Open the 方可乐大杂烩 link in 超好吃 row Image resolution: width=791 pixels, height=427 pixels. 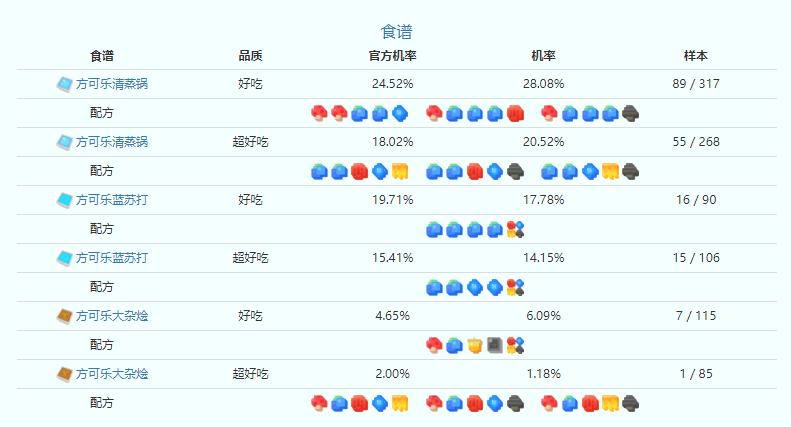(112, 374)
